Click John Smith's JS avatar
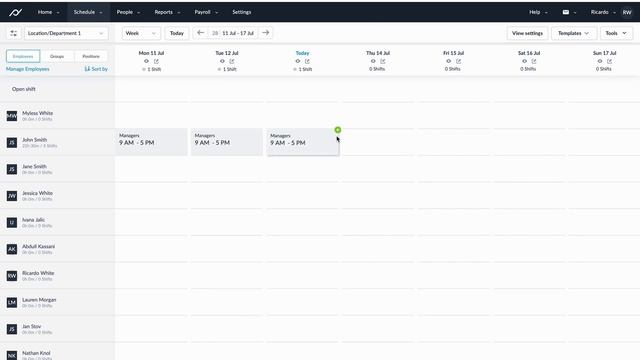 [12, 142]
